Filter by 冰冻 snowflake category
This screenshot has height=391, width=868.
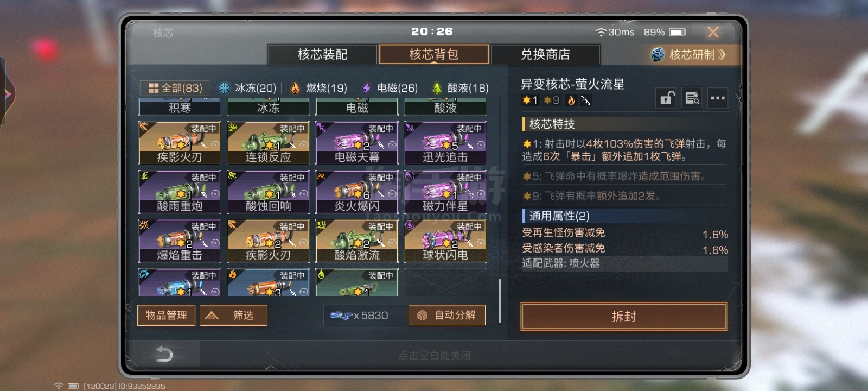pyautogui.click(x=247, y=88)
